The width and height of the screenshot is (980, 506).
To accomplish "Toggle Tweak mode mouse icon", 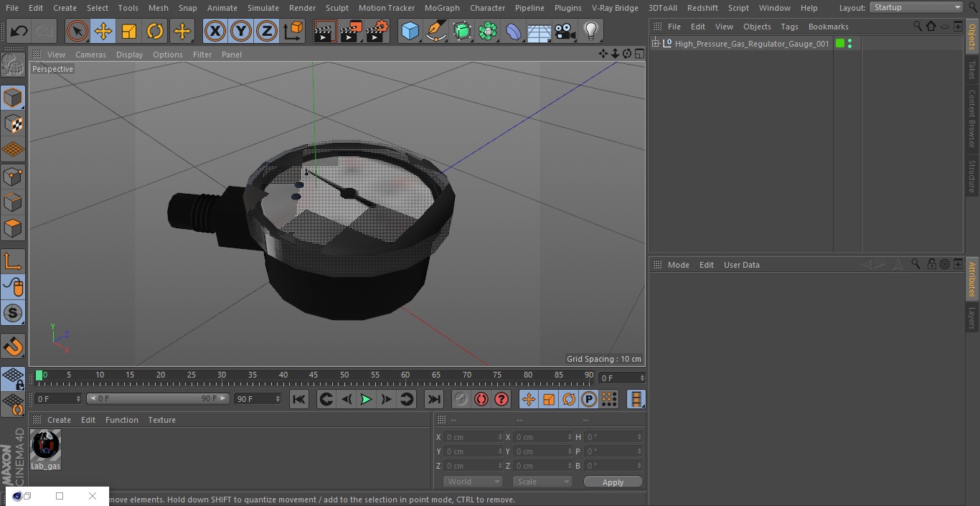I will pos(13,287).
